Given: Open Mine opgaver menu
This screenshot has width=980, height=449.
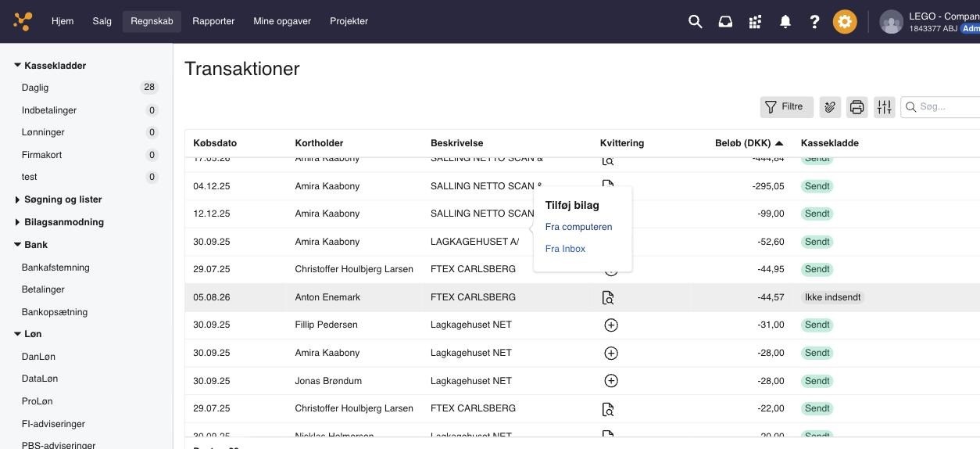Looking at the screenshot, I should pos(282,21).
